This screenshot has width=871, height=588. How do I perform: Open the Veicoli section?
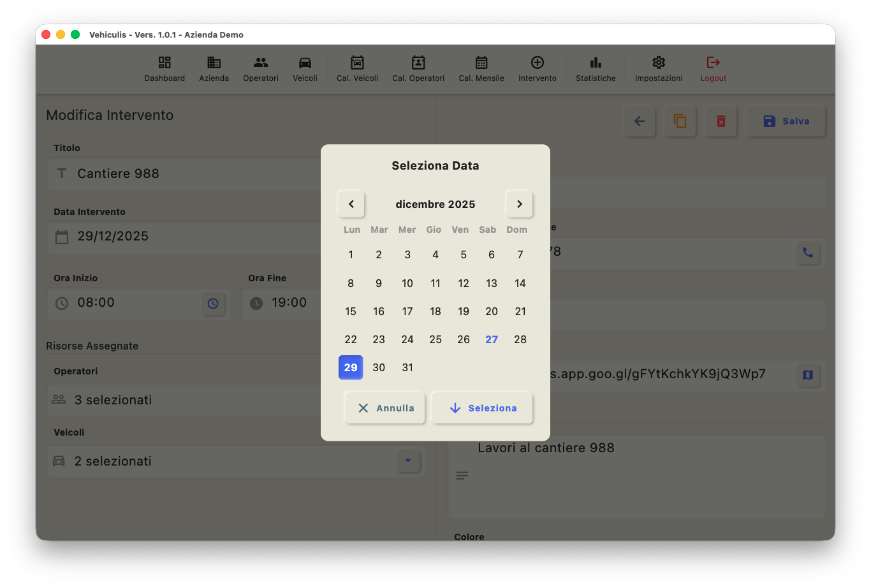(x=305, y=69)
